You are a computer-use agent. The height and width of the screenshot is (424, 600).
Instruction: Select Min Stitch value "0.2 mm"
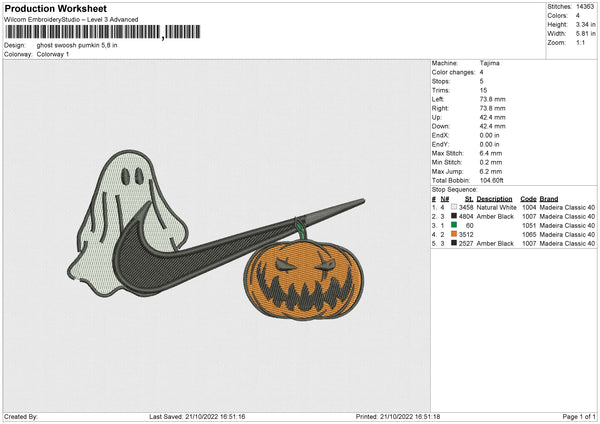pos(491,162)
